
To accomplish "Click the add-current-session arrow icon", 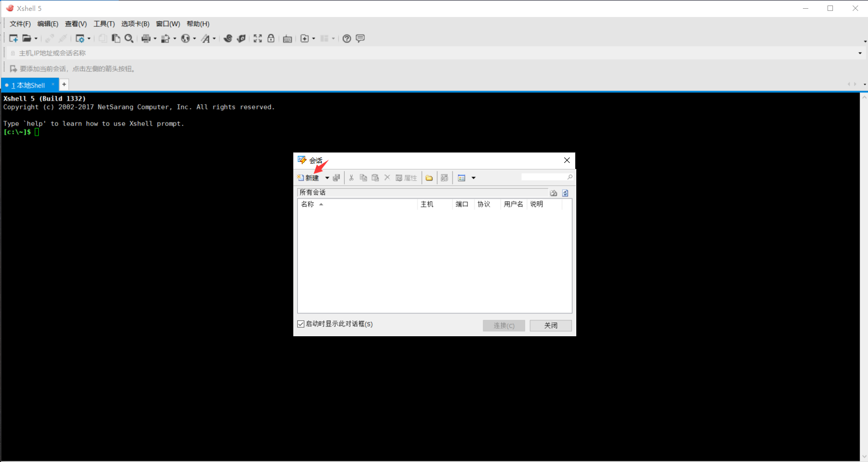I will (13, 69).
